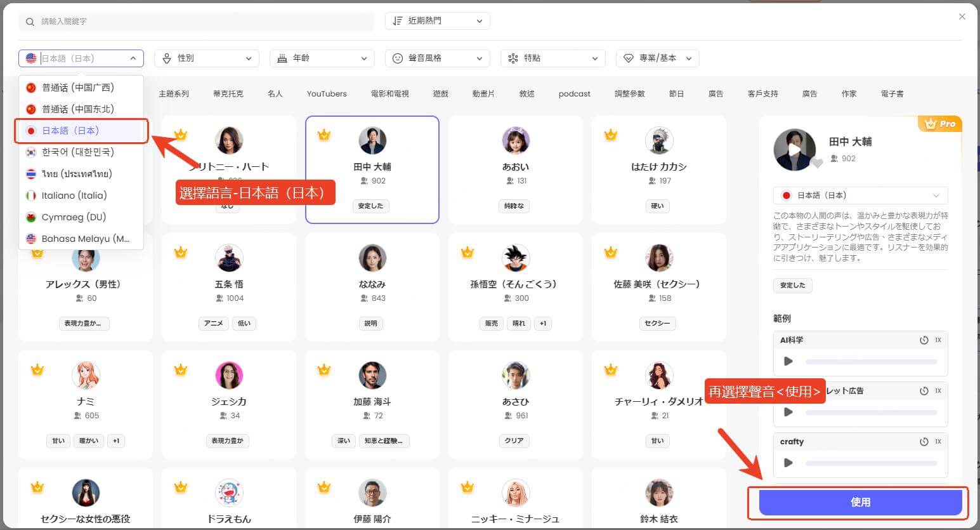Open the 性別 filter dropdown
The height and width of the screenshot is (530, 980).
pyautogui.click(x=207, y=58)
